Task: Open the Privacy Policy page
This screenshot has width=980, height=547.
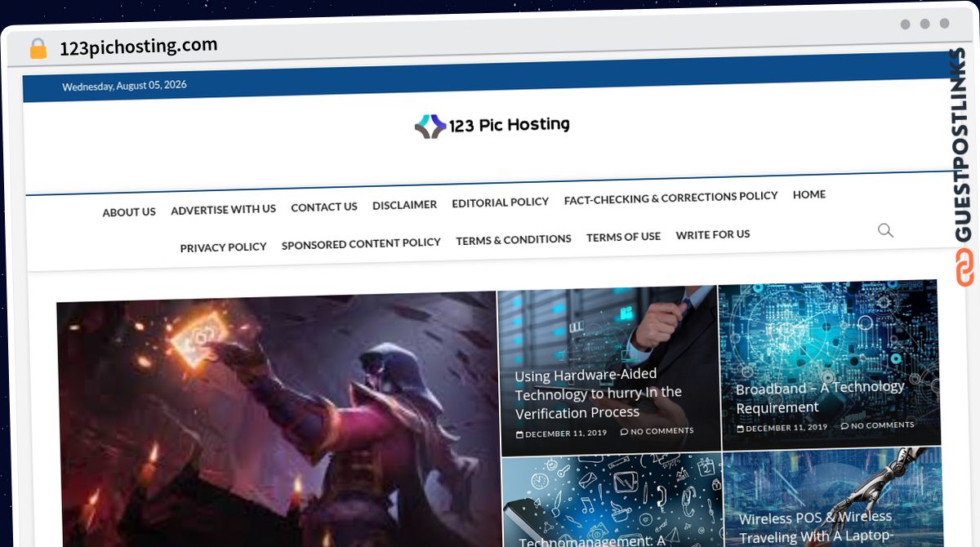Action: coord(223,247)
